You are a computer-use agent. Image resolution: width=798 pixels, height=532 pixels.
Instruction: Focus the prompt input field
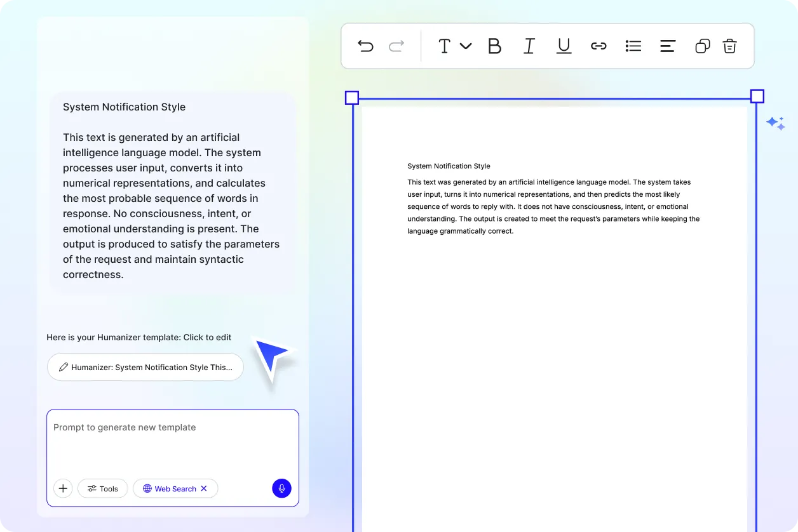(172, 438)
